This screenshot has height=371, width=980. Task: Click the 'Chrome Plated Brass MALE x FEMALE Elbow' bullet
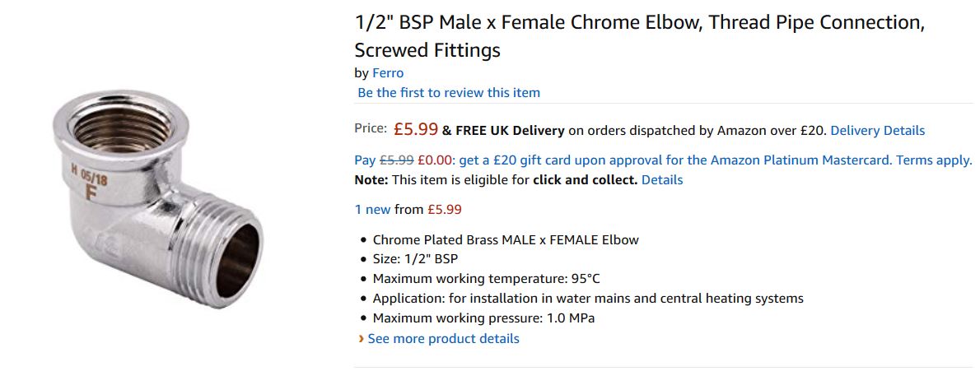tap(506, 240)
